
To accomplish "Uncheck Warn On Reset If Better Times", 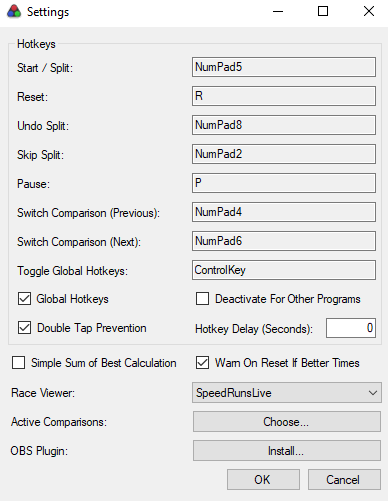I will (x=202, y=363).
